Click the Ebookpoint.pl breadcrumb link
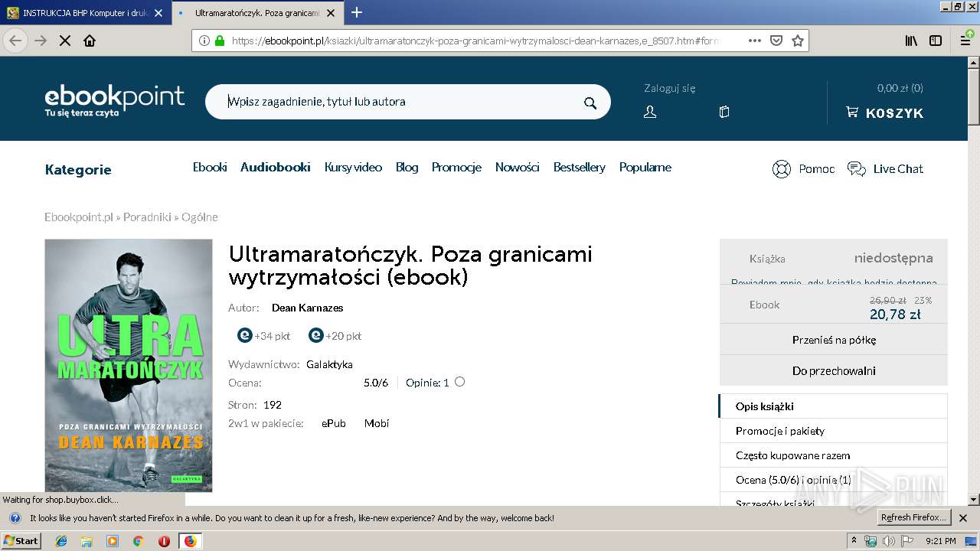This screenshot has width=980, height=551. 79,217
